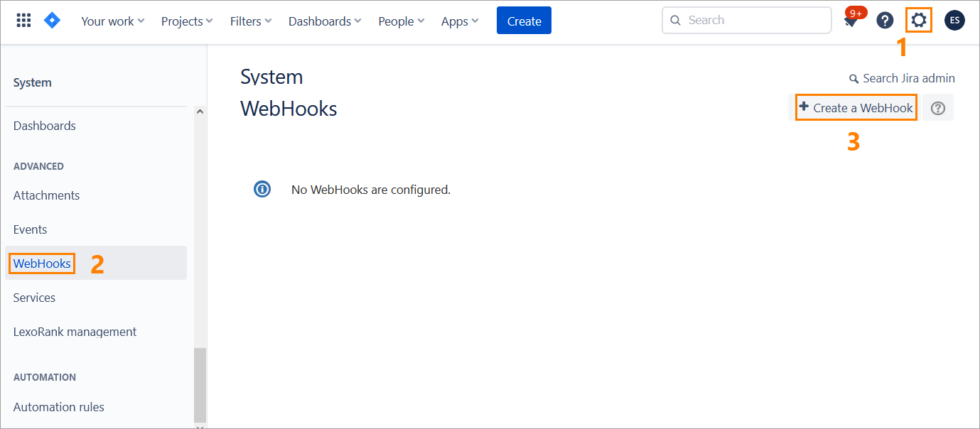Click the Search Jira admin link
The height and width of the screenshot is (429, 980).
coord(902,78)
